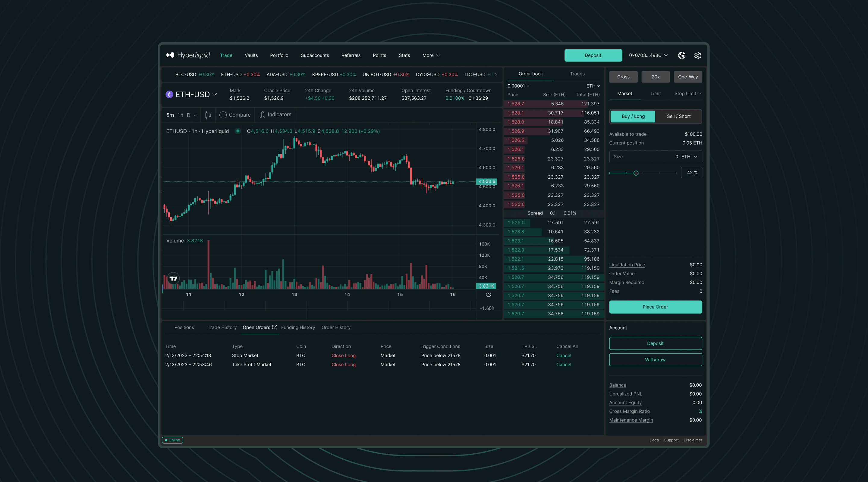Click the Compare plus icon
The height and width of the screenshot is (482, 868).
pyautogui.click(x=223, y=115)
